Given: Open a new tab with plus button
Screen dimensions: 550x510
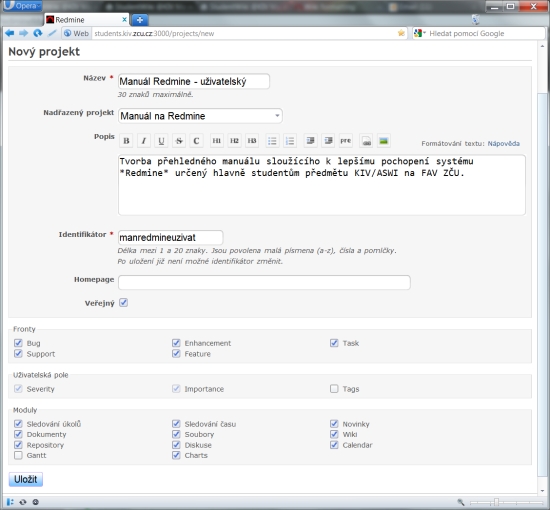Looking at the screenshot, I should [x=140, y=20].
